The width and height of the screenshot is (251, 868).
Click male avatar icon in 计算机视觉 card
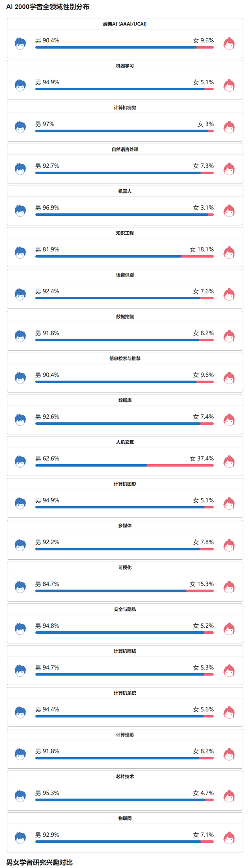(20, 127)
